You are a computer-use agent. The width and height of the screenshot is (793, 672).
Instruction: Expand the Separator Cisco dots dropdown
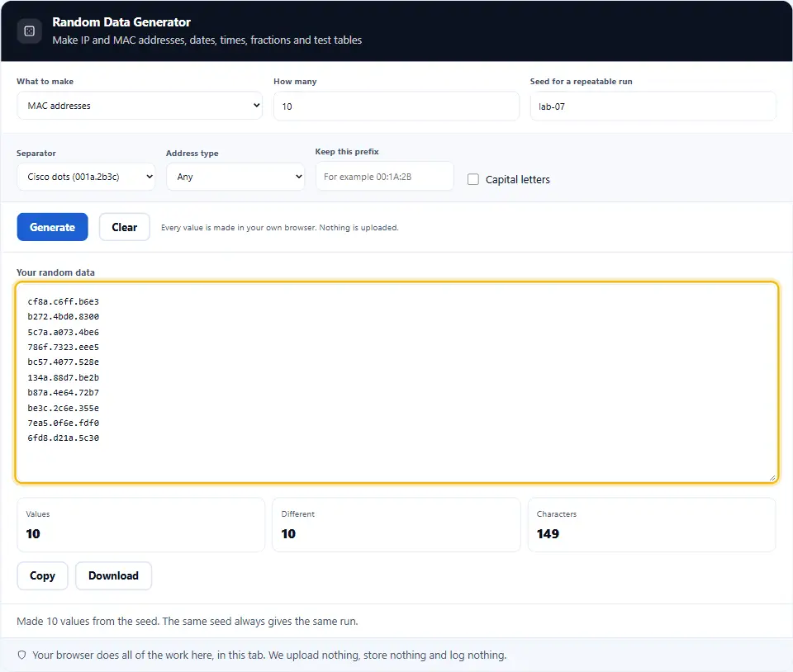86,177
